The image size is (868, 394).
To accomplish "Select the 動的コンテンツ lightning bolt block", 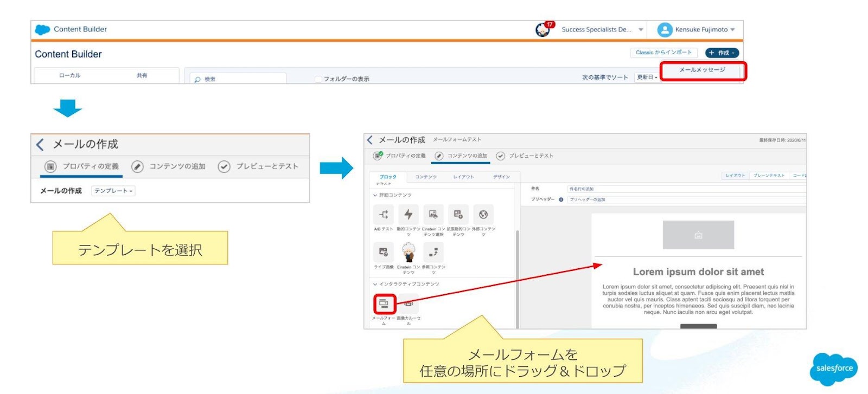I will pyautogui.click(x=409, y=215).
